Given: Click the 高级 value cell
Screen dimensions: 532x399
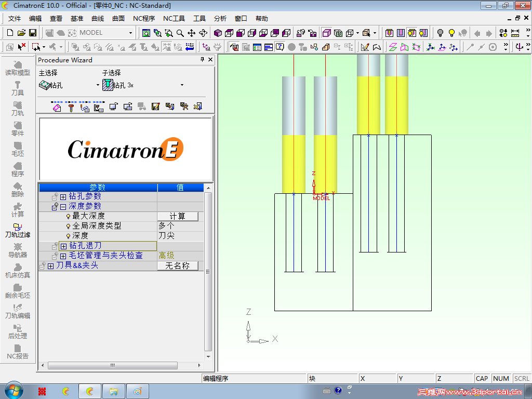Looking at the screenshot, I should [180, 256].
